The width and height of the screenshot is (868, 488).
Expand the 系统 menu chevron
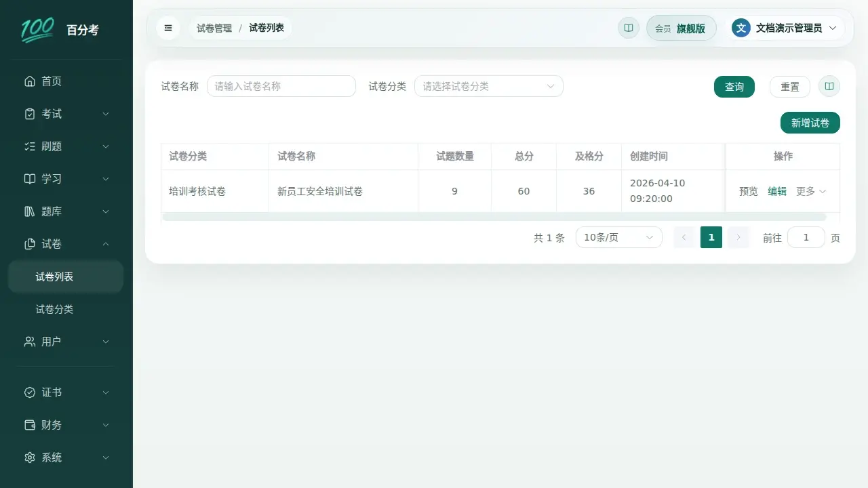click(x=106, y=457)
